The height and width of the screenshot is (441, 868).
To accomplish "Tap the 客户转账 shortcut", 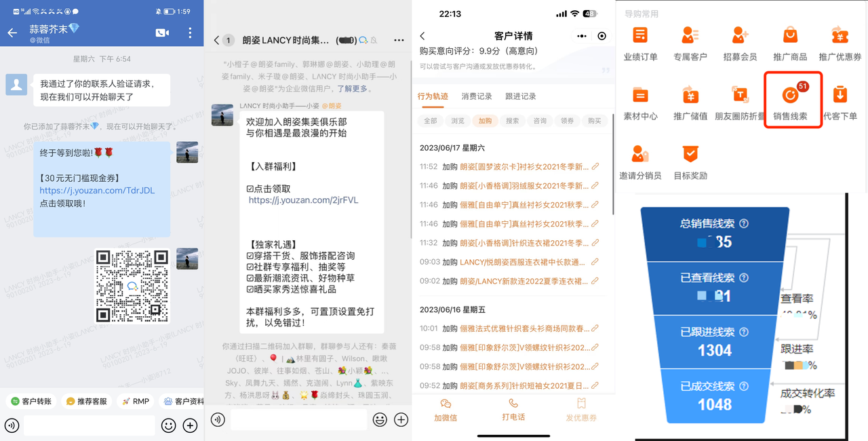I will pyautogui.click(x=31, y=401).
